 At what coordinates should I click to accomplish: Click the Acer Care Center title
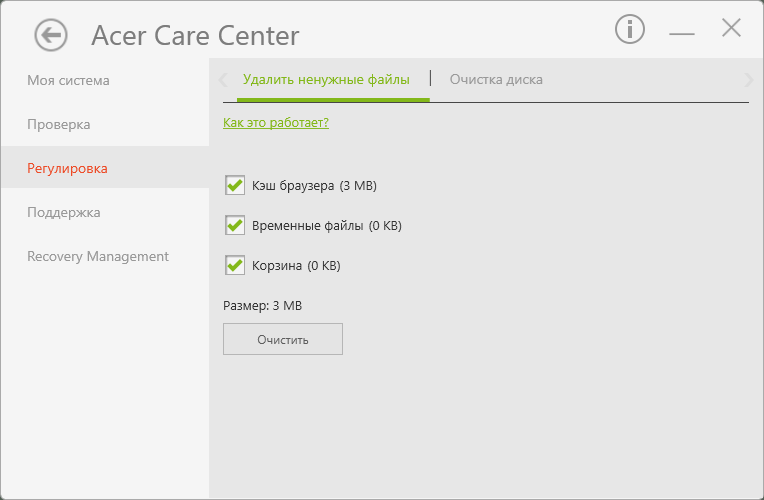pos(195,37)
